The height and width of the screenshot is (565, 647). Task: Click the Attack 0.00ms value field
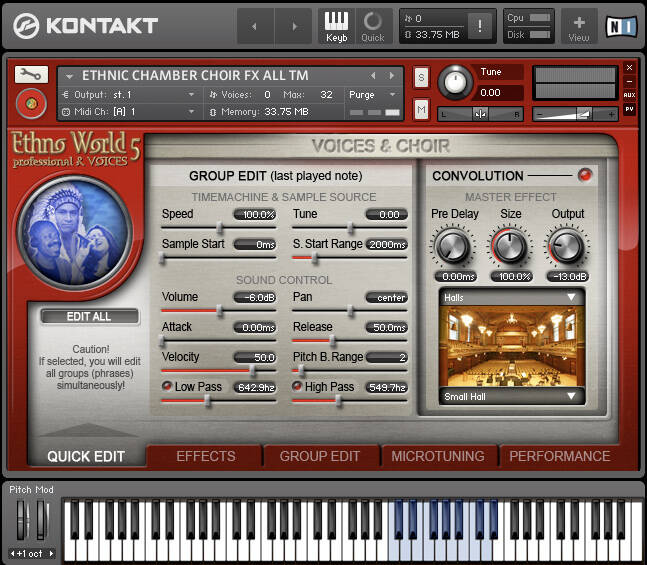pyautogui.click(x=255, y=327)
